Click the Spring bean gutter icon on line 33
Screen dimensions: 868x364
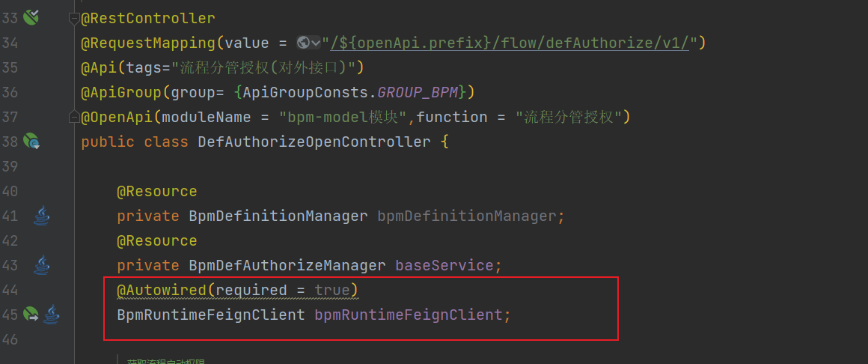[31, 16]
